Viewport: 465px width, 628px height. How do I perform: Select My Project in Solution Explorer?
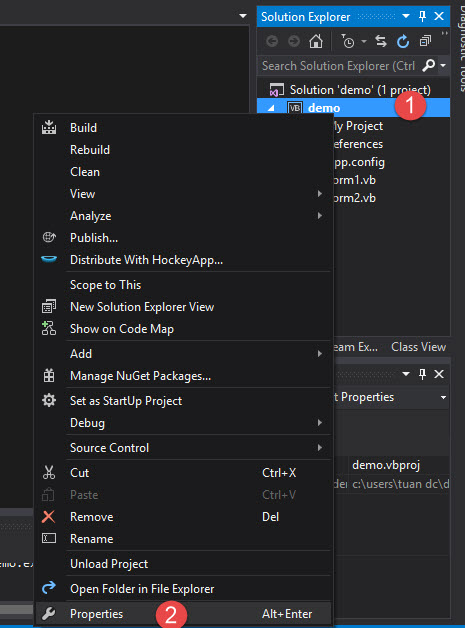358,126
